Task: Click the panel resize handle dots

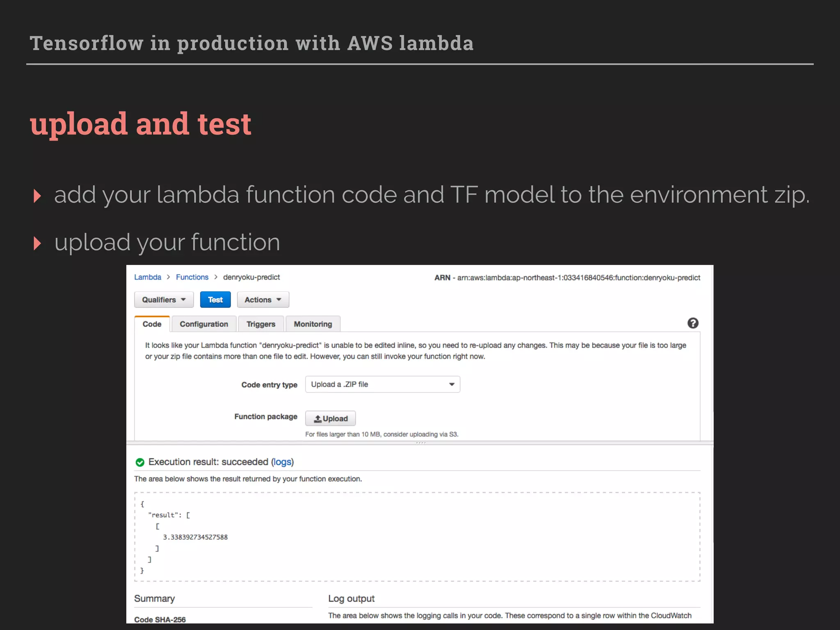Action: pyautogui.click(x=421, y=443)
